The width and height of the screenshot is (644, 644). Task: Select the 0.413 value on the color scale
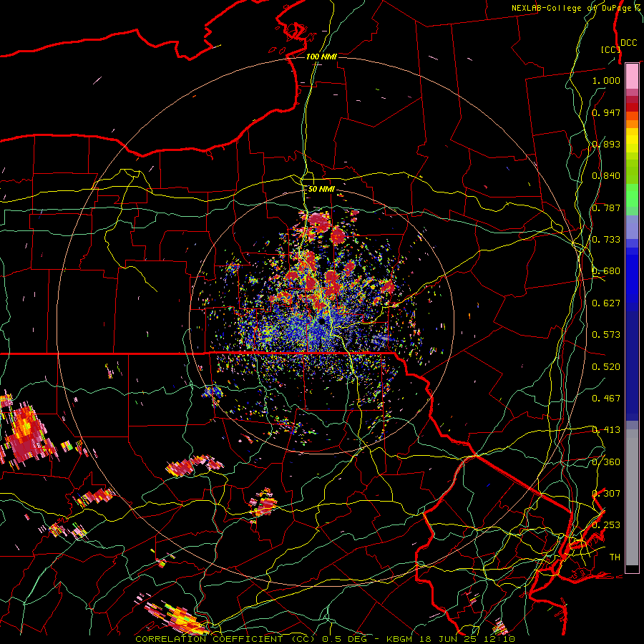[606, 430]
